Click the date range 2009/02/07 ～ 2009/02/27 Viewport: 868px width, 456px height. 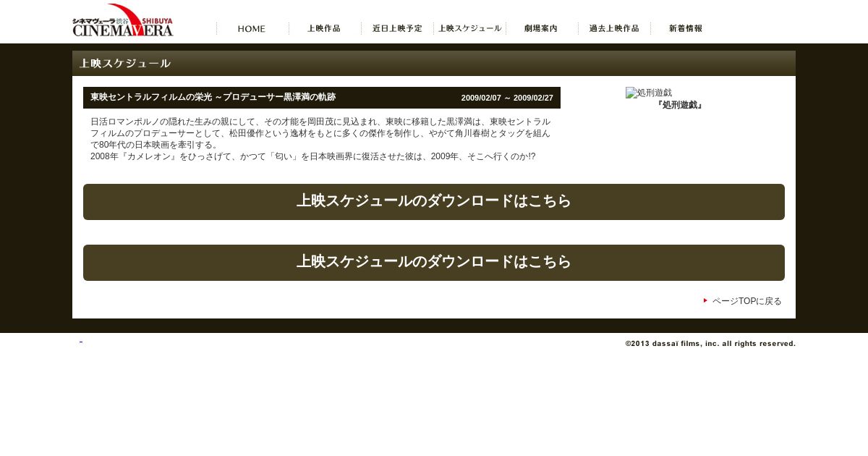click(507, 98)
